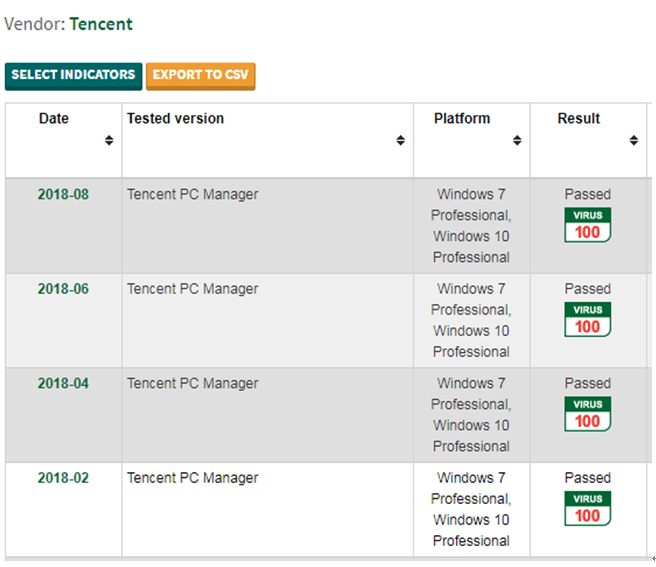The height and width of the screenshot is (567, 656).
Task: Click the Date column header
Action: [54, 118]
